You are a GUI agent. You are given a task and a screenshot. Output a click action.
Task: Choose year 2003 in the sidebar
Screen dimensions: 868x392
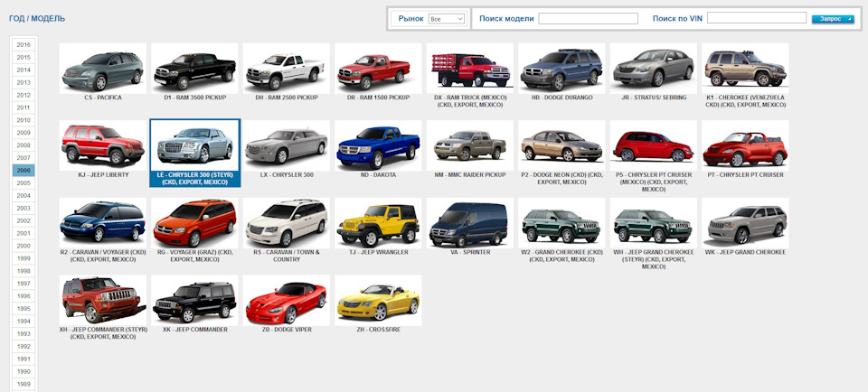tap(24, 209)
